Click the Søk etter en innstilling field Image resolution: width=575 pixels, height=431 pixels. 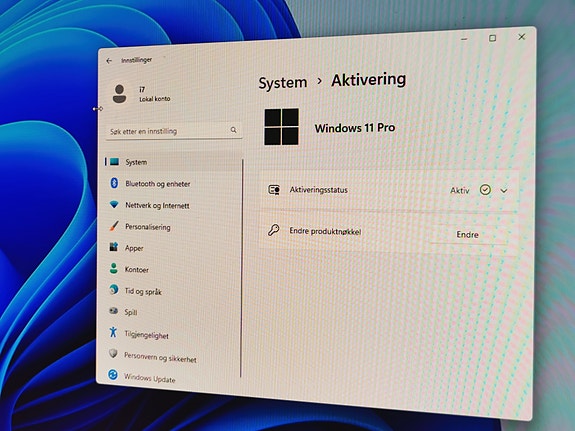tap(174, 131)
